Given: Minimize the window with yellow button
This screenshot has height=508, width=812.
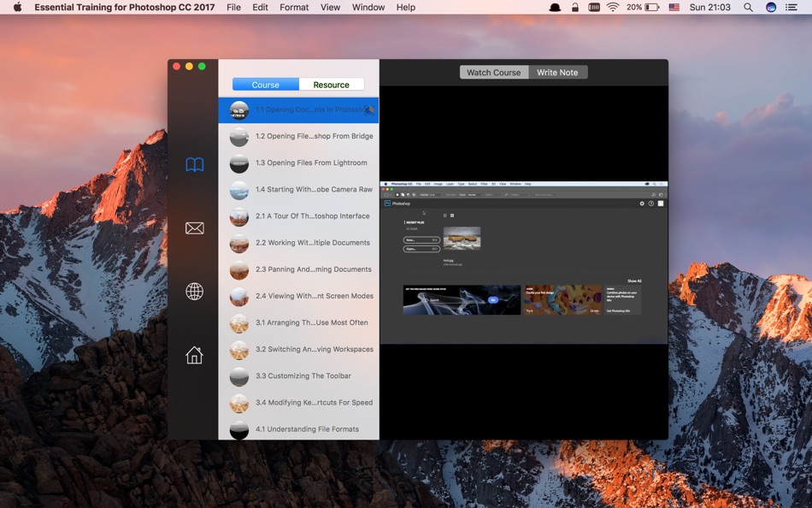Looking at the screenshot, I should coord(189,67).
